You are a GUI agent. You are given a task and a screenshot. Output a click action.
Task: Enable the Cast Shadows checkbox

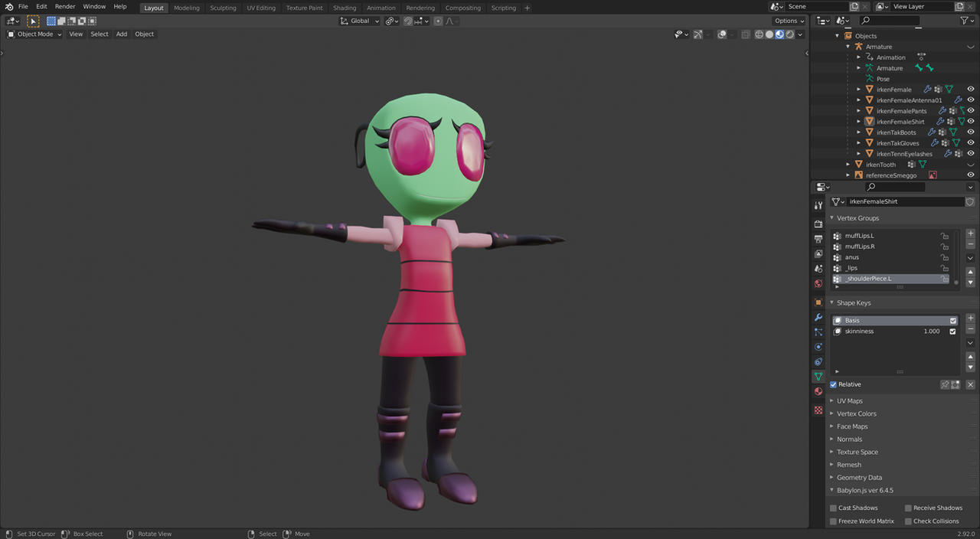point(834,508)
